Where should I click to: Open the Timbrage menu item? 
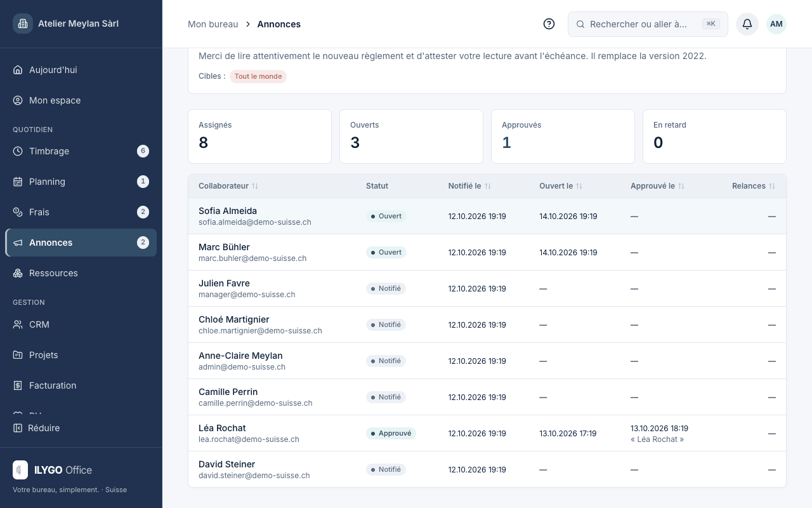coord(81,151)
